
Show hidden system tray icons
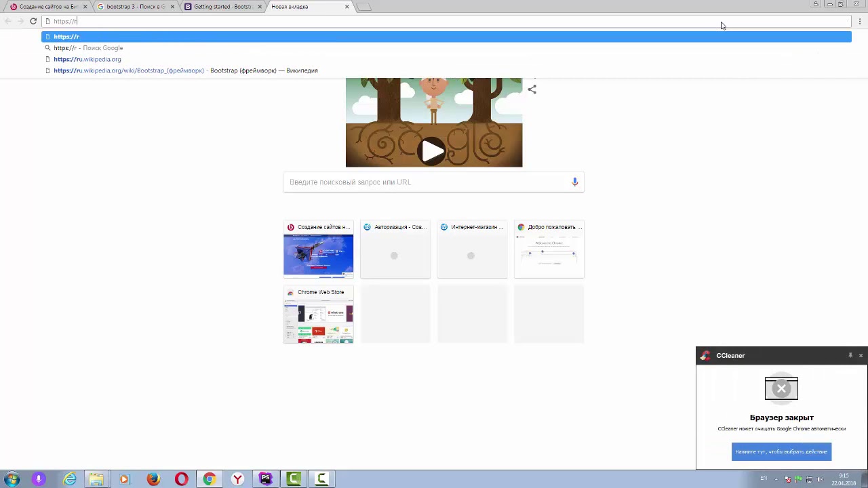click(x=777, y=479)
